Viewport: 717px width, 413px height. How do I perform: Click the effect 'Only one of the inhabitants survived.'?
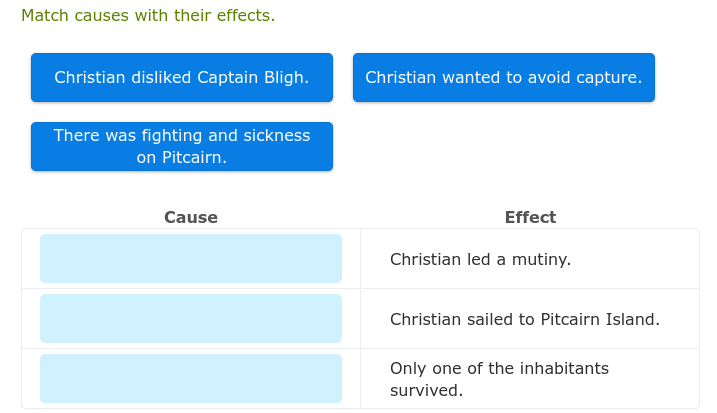click(498, 379)
